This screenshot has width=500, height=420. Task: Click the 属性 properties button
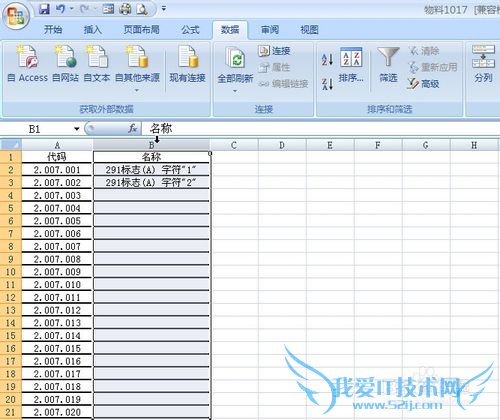coord(274,67)
